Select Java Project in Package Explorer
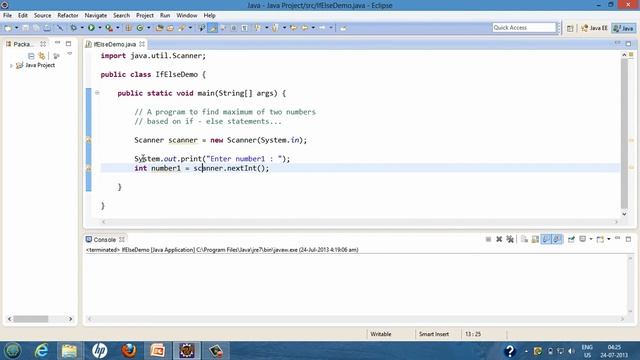Viewport: 640px width, 360px height. point(36,65)
